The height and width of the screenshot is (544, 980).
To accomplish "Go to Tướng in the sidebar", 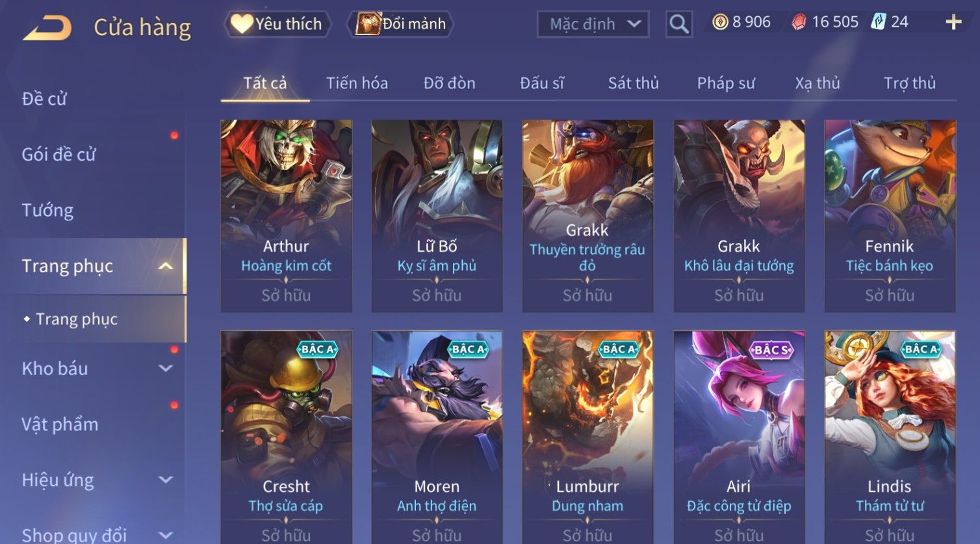I will coord(47,210).
